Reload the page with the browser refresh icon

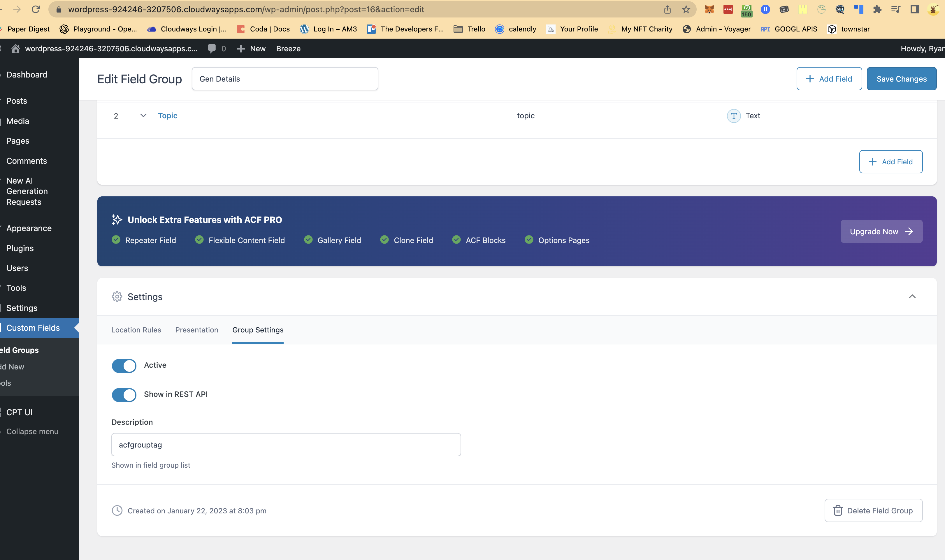pos(36,9)
